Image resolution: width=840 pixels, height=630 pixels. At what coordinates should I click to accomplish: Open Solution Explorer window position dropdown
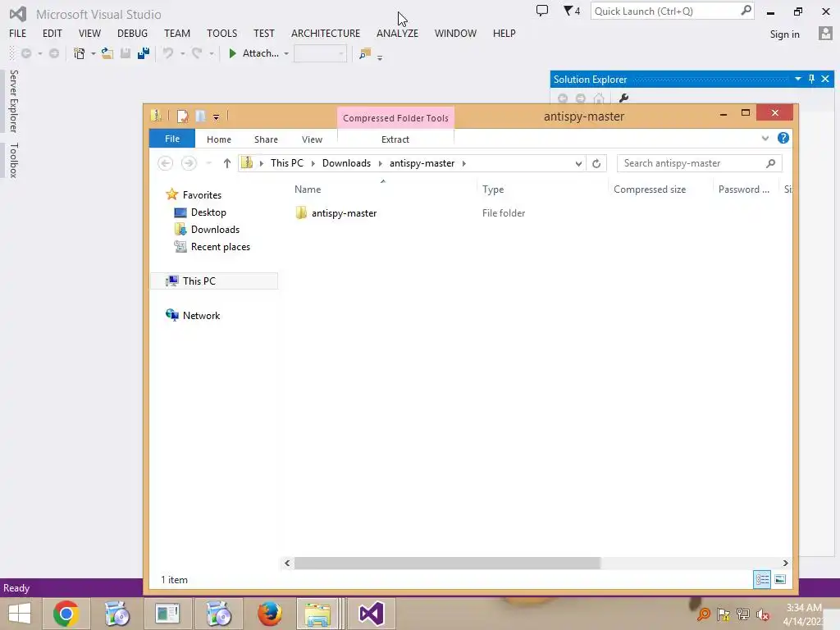tap(797, 79)
